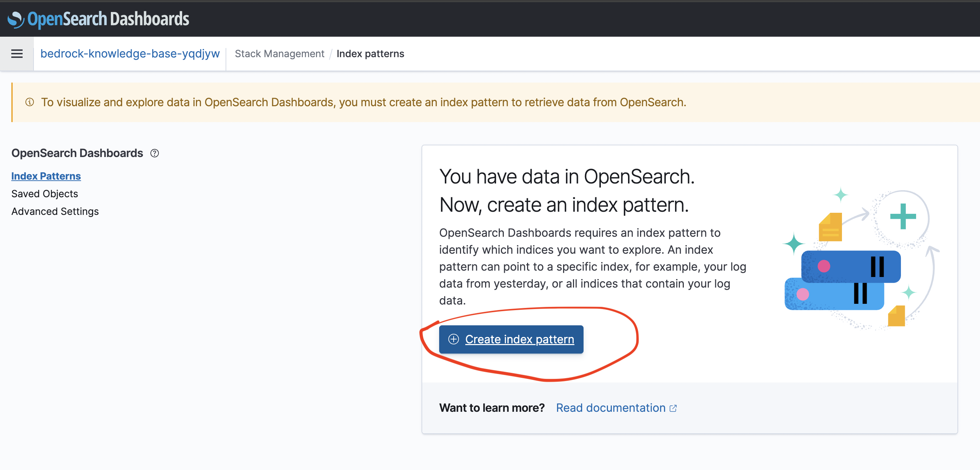Click the Index patterns breadcrumb
Image resolution: width=980 pixels, height=470 pixels.
[370, 54]
